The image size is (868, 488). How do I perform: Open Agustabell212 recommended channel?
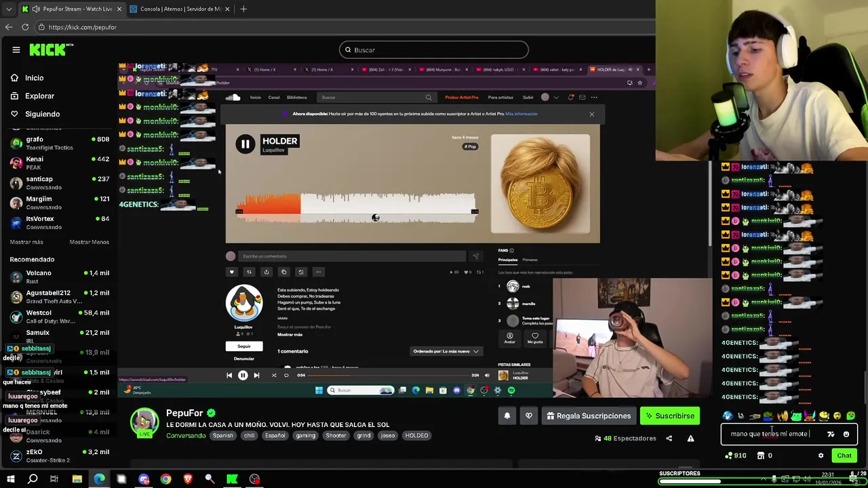(59, 296)
